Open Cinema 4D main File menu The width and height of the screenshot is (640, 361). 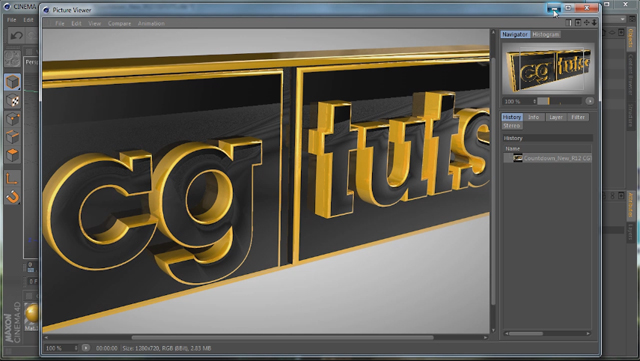(x=11, y=20)
